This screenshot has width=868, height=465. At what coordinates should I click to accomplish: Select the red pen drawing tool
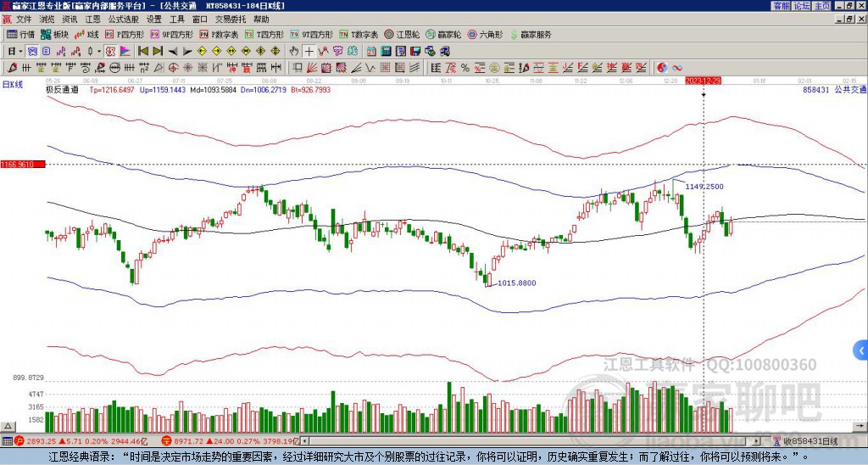[11, 68]
